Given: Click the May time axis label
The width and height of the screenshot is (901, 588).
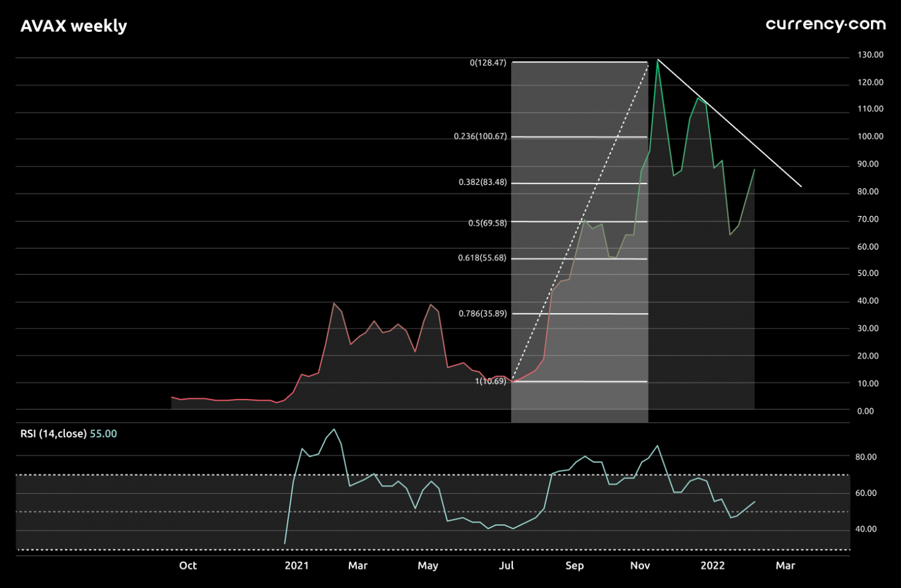Looking at the screenshot, I should [428, 565].
